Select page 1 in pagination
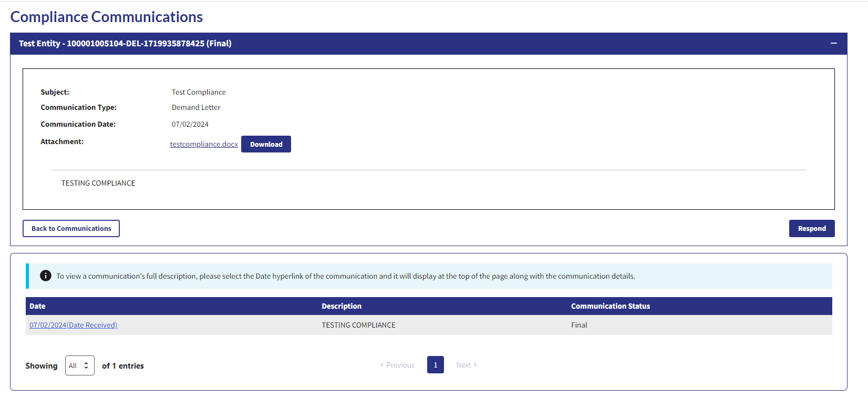Image resolution: width=868 pixels, height=407 pixels. (x=435, y=365)
